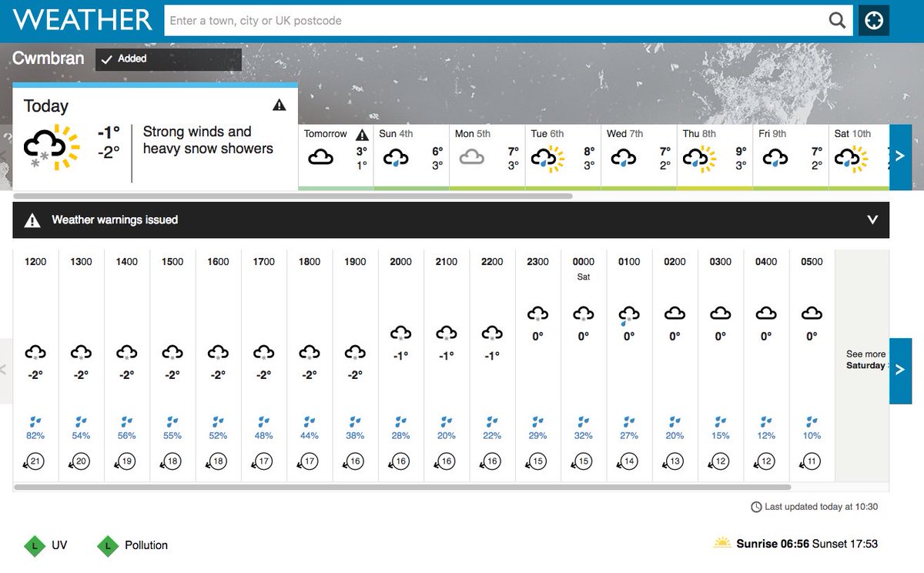Click the wind speed 20 circle icon
Image resolution: width=924 pixels, height=573 pixels.
click(79, 461)
